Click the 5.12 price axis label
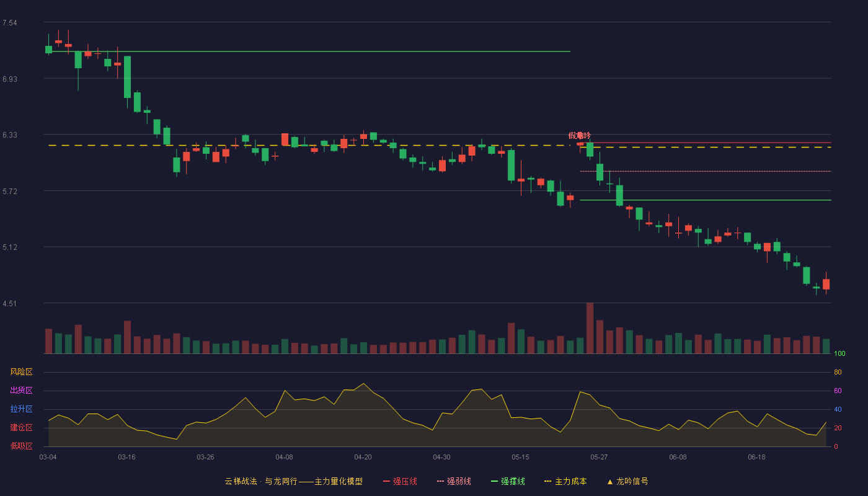 pos(10,247)
